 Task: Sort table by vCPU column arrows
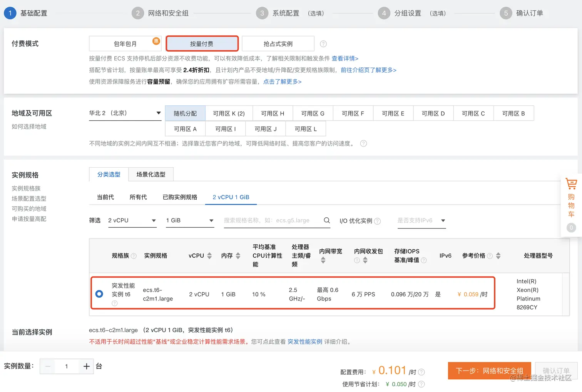click(x=209, y=256)
